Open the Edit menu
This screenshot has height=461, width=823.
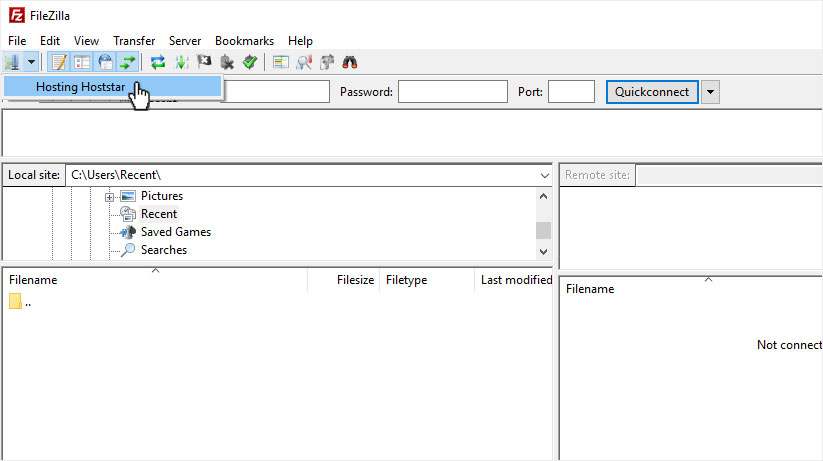pyautogui.click(x=50, y=41)
